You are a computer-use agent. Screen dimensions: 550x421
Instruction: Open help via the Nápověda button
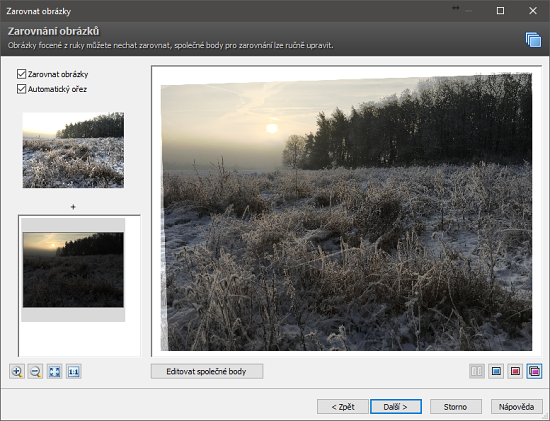(517, 407)
